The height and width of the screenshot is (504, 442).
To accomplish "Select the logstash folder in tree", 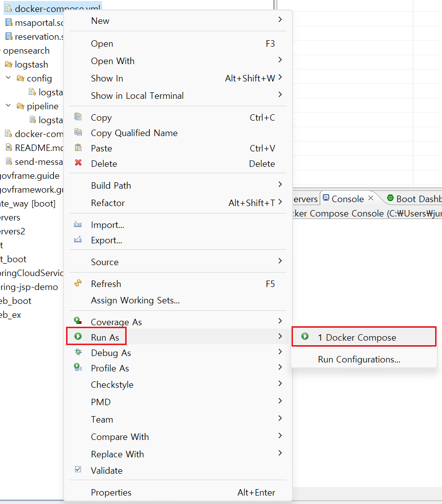I will 31,65.
